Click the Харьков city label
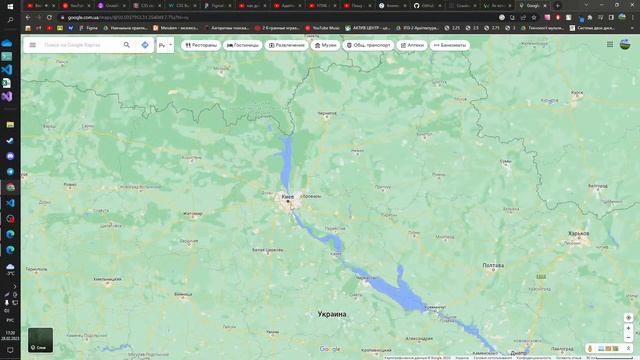This screenshot has width=640, height=360. 578,233
